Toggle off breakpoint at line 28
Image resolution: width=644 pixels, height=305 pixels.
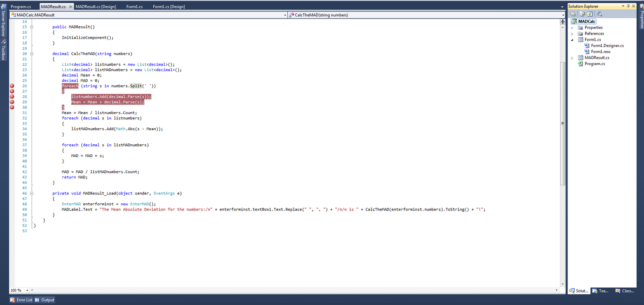click(x=12, y=96)
